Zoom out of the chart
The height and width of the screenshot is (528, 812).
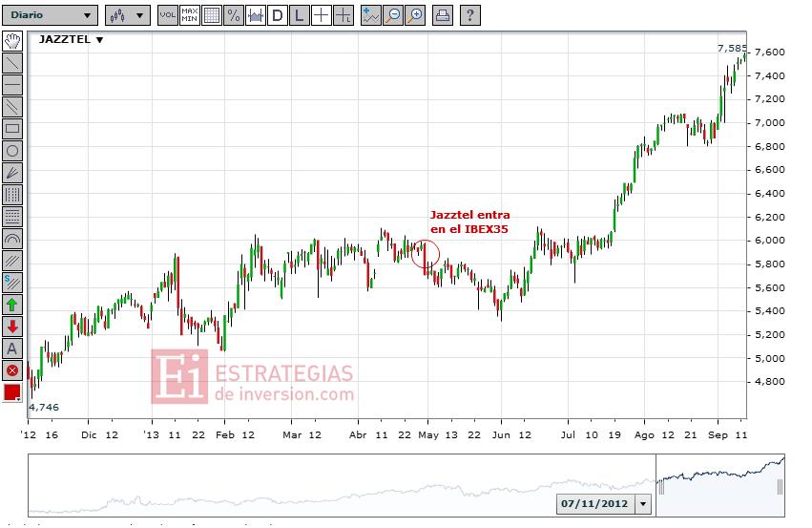pos(393,15)
